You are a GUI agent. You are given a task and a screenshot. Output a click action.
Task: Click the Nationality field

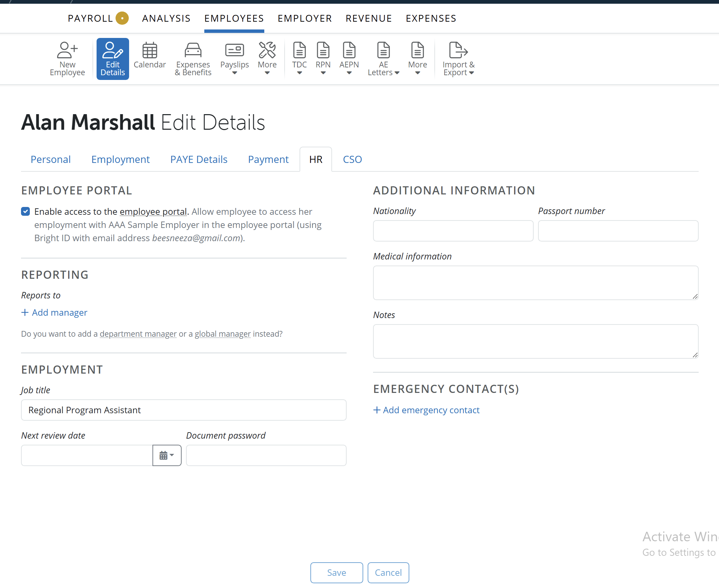[x=453, y=231]
